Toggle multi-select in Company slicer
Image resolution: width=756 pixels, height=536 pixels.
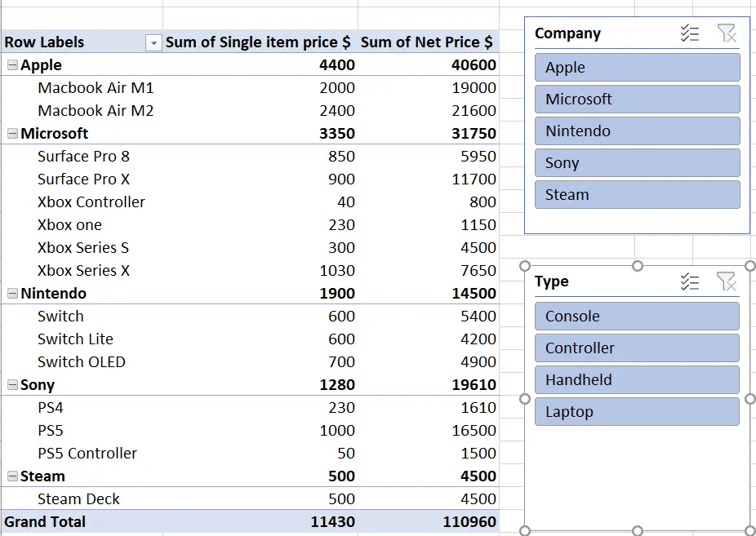(x=690, y=33)
